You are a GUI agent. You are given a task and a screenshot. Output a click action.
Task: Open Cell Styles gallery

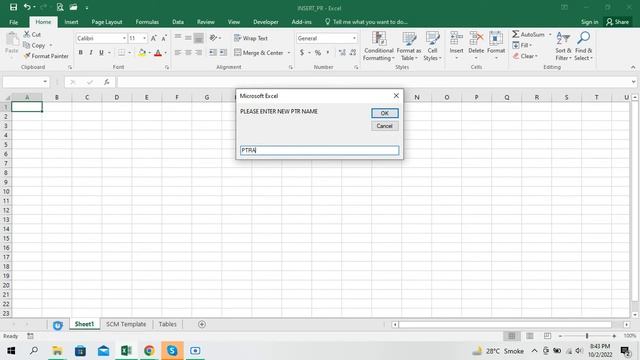[432, 46]
